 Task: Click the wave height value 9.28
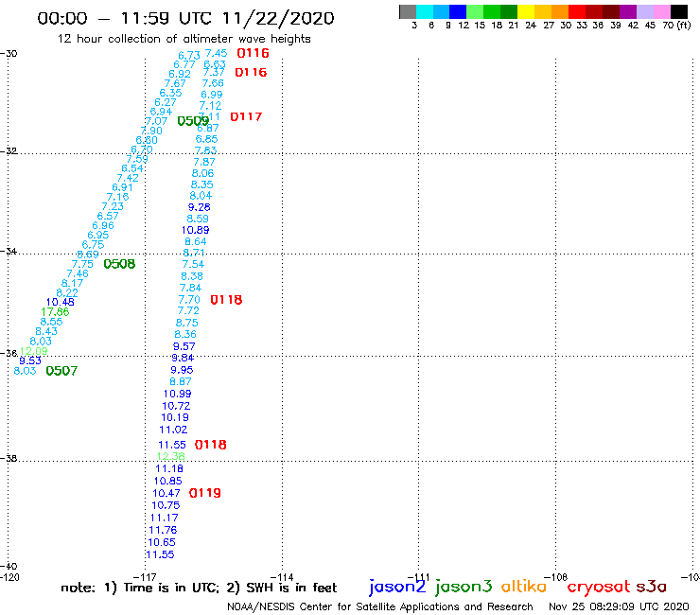coord(199,207)
